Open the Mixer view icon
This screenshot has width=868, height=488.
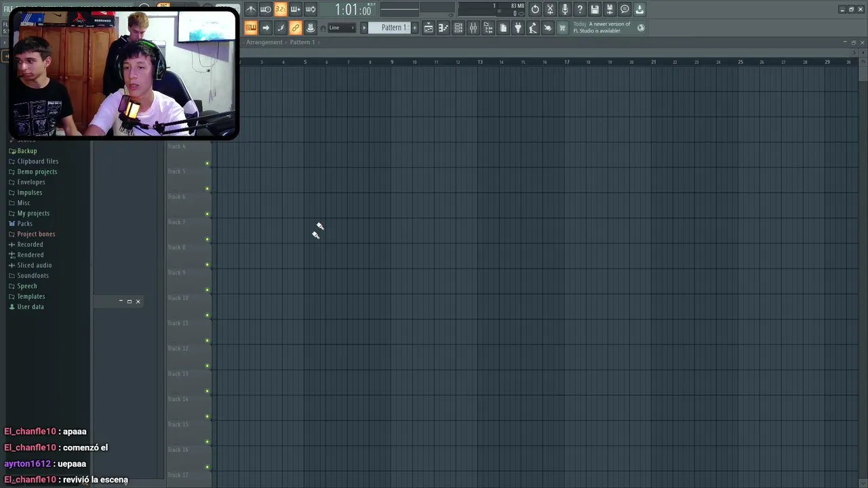coord(473,28)
